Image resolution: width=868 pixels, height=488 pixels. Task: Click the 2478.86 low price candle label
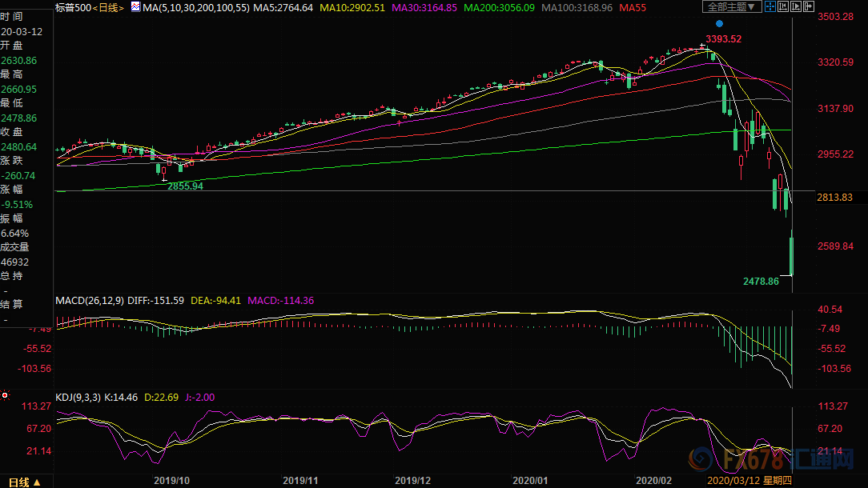[760, 282]
